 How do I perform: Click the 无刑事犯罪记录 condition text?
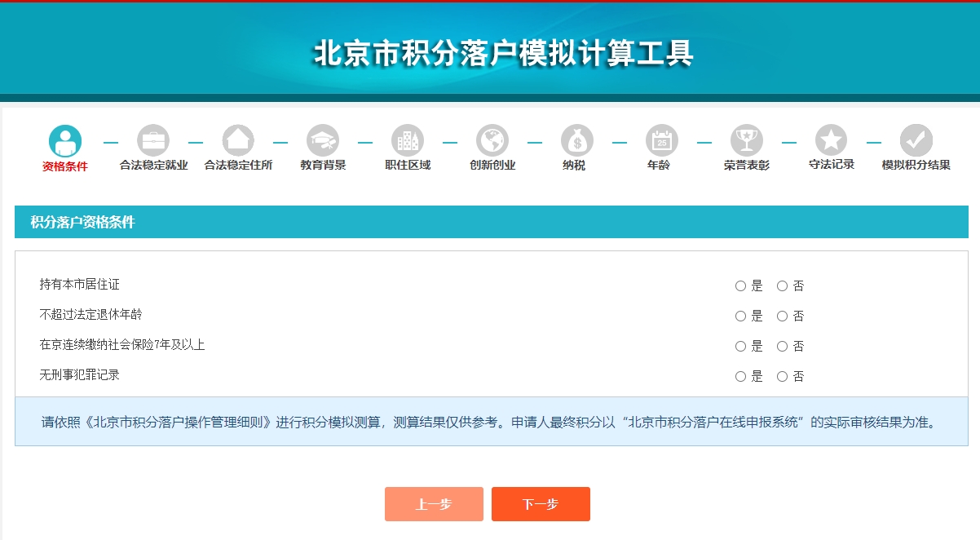pos(80,375)
